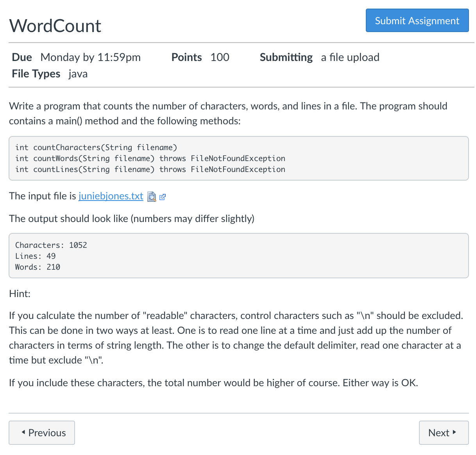Click 'The output should look like' sentence
This screenshot has height=455, width=476.
pos(132,219)
